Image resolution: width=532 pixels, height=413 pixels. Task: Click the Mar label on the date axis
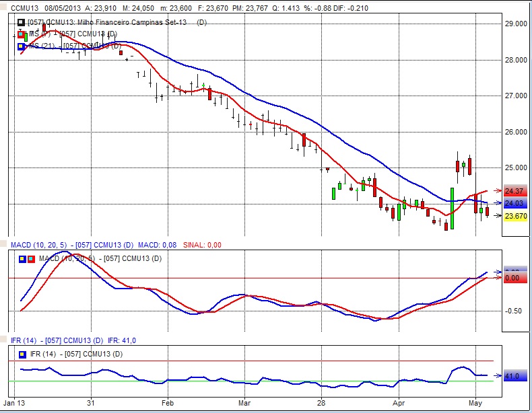(x=244, y=404)
